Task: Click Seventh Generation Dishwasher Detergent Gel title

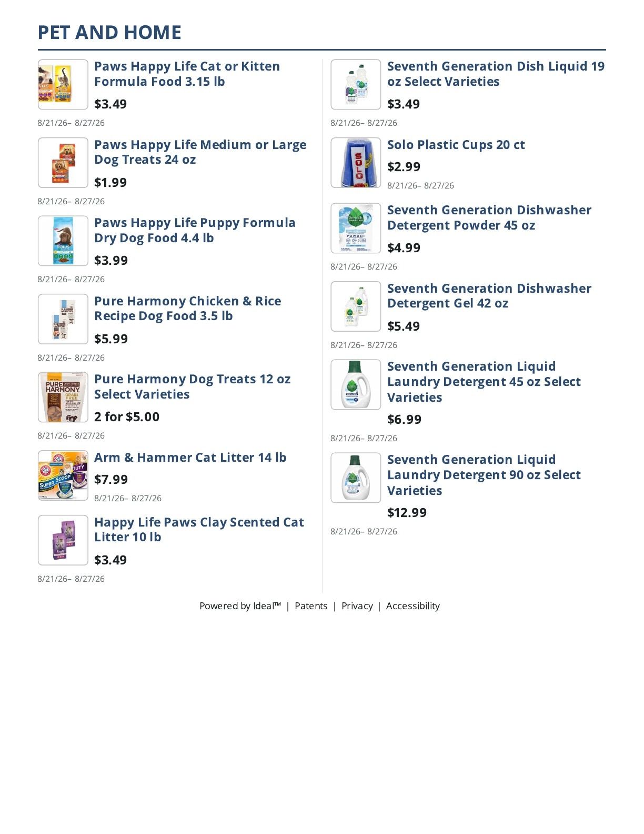Action: click(489, 296)
